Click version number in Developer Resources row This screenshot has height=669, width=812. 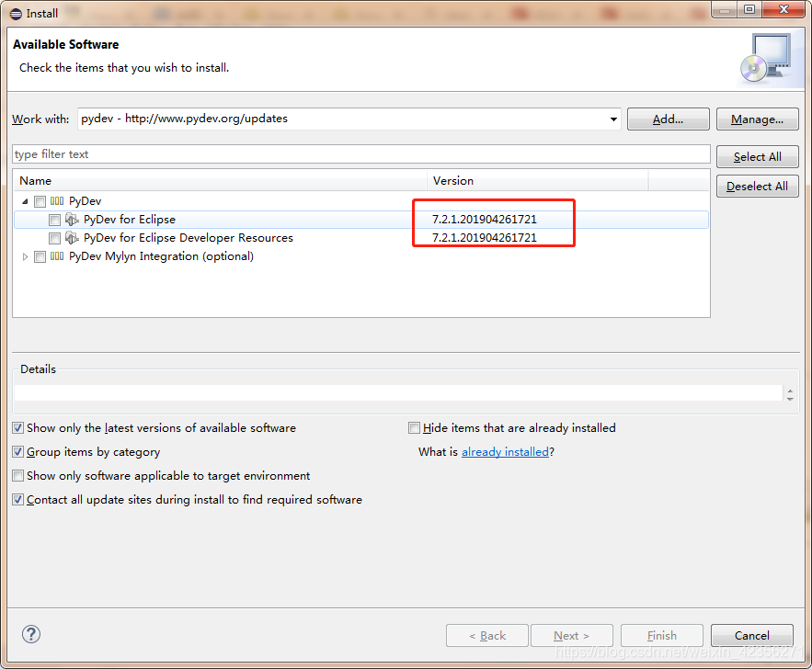coord(485,238)
